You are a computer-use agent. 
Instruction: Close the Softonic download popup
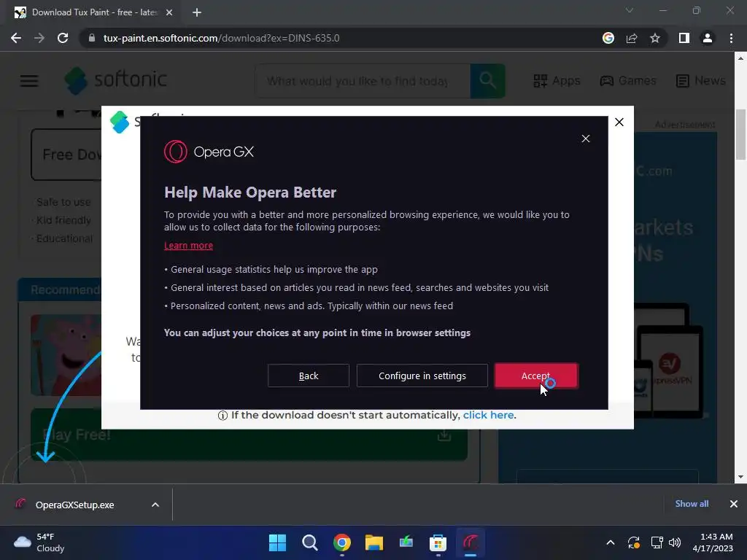(619, 122)
